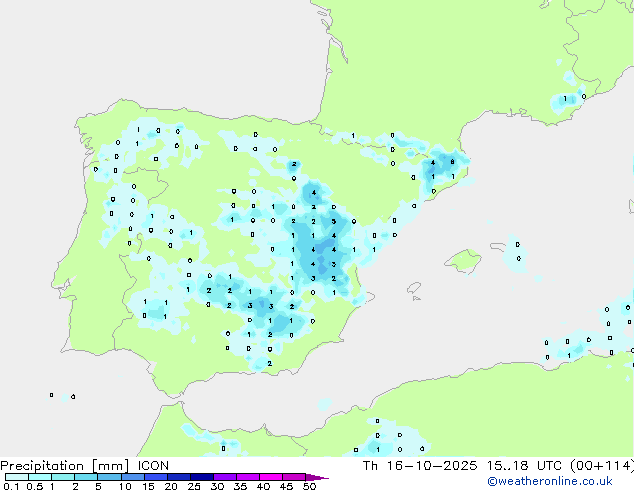
Task: Click the '45' legend scale label
Action: pos(286,486)
